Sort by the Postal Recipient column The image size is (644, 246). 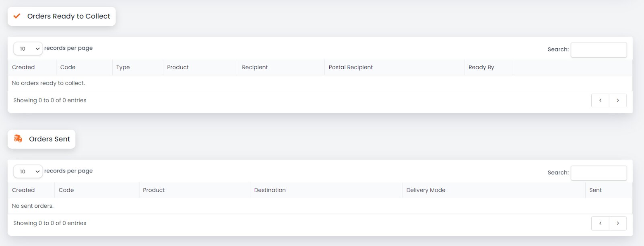(351, 68)
